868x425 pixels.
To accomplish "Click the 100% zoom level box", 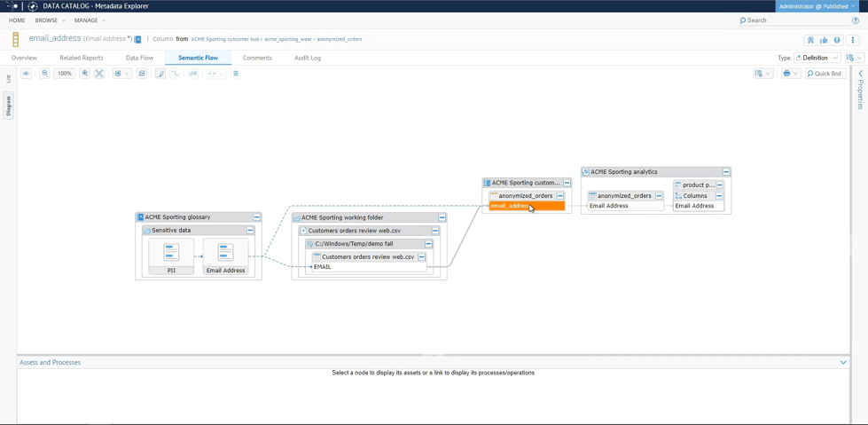I will click(65, 73).
